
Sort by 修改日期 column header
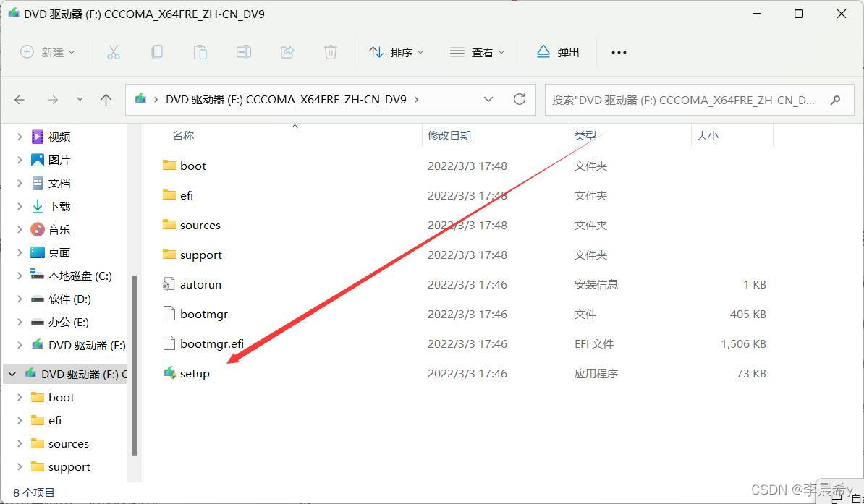click(x=449, y=135)
